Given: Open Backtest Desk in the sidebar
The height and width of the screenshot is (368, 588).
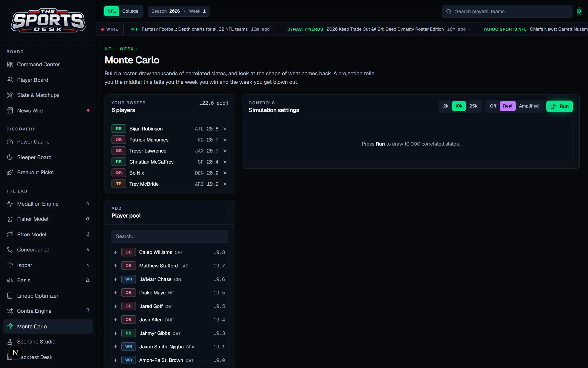Looking at the screenshot, I should tap(48, 357).
